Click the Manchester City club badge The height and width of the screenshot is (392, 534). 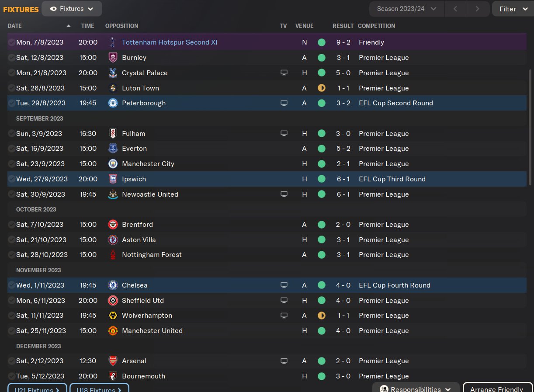coord(113,164)
